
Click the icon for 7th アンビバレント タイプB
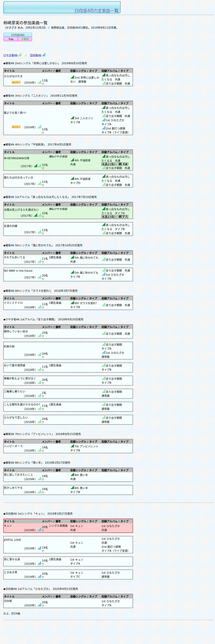pyautogui.click(x=72, y=446)
